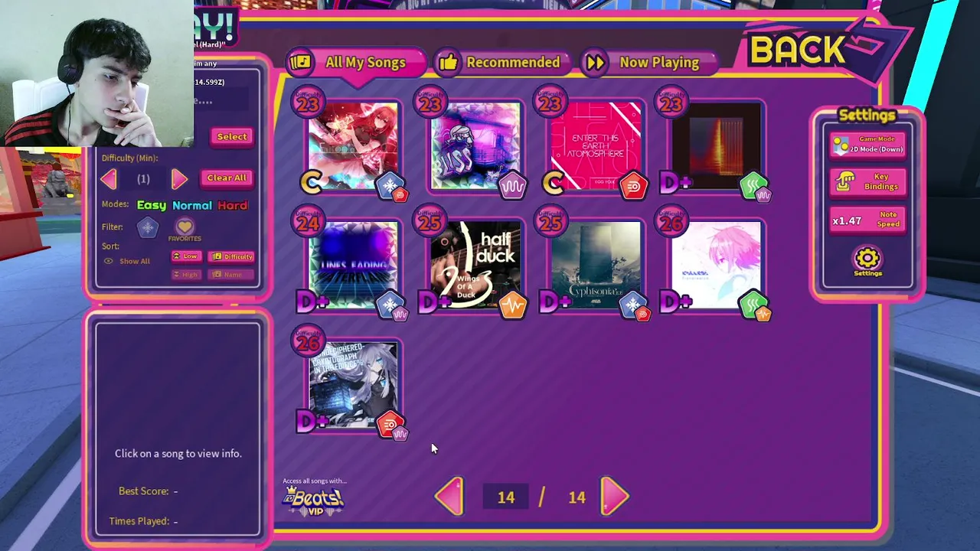980x551 pixels.
Task: Select the Bliss song thumbnail
Action: 475,145
